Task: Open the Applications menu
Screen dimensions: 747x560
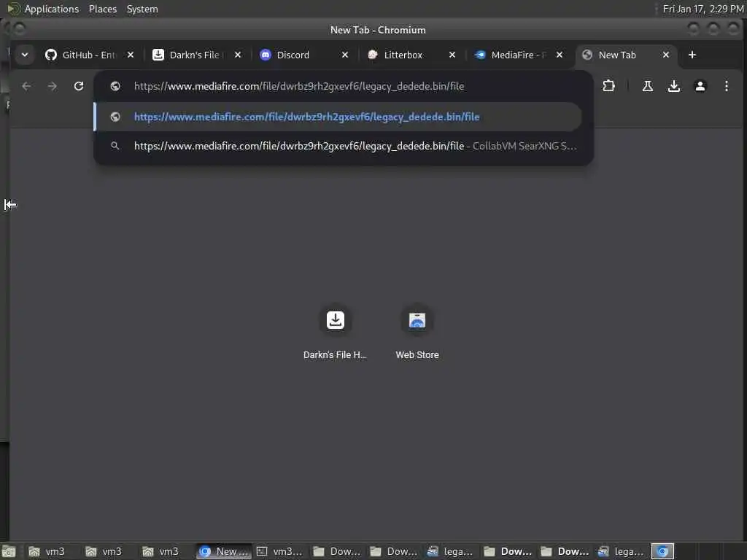Action: click(52, 9)
